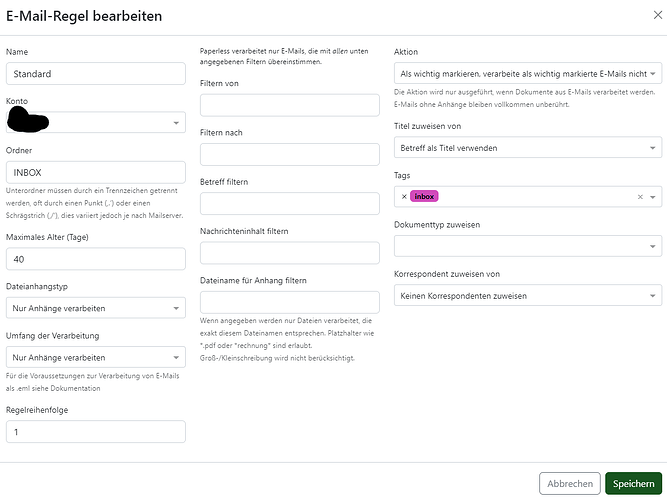Close the E-Mail-Regel bearbeiten dialog
667x500 pixels.
[658, 15]
